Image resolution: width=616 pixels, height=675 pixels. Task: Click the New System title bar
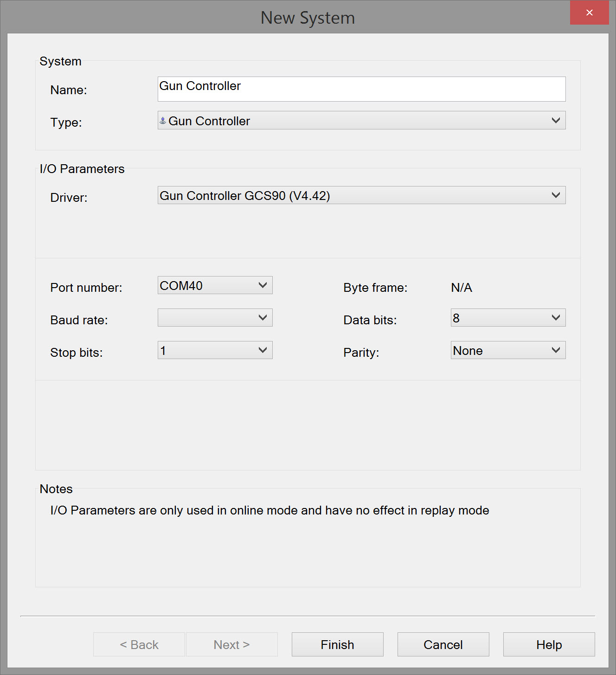coord(308,18)
